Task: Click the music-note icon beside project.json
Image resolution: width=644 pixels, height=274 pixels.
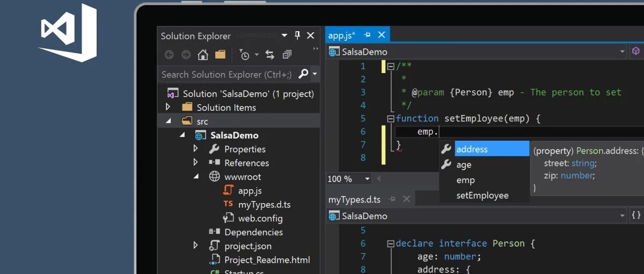Action: pyautogui.click(x=214, y=246)
